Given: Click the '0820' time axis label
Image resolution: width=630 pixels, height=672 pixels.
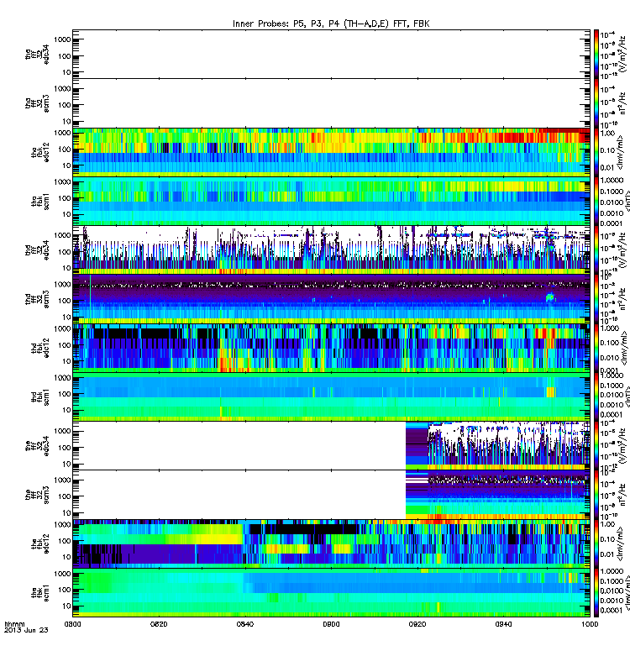Looking at the screenshot, I should (x=159, y=624).
